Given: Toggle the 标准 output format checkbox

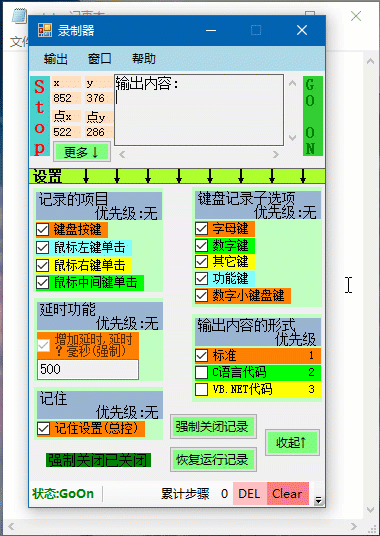Looking at the screenshot, I should tap(202, 356).
